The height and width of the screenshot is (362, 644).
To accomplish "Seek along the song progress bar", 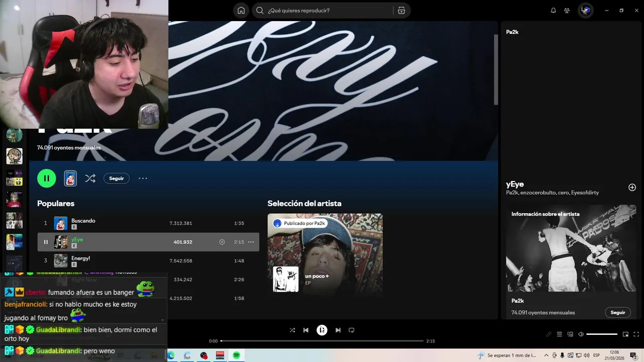I will pyautogui.click(x=321, y=341).
